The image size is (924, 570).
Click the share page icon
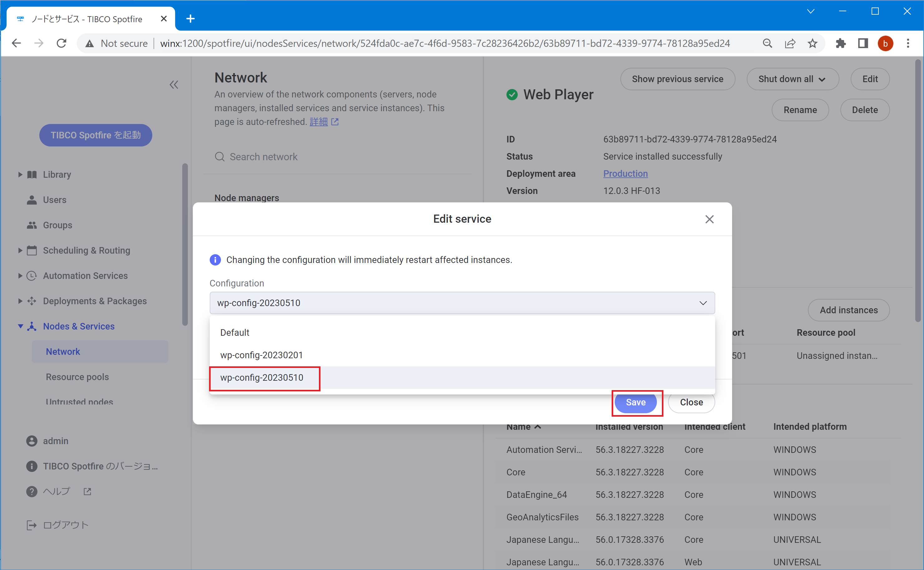790,43
